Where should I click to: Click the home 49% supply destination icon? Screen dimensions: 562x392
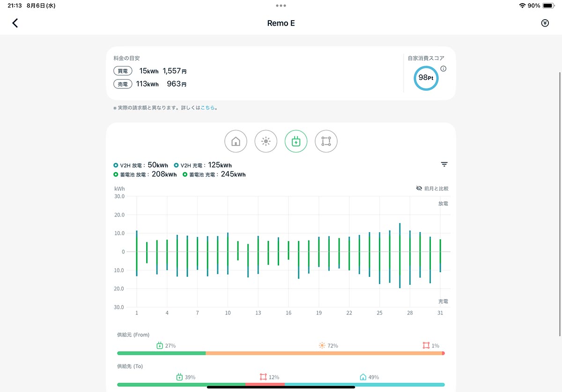(363, 377)
